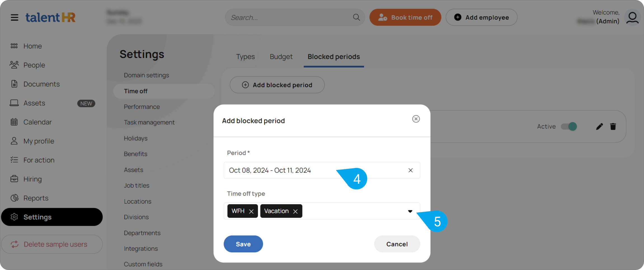Switch to the Budget tab

281,57
